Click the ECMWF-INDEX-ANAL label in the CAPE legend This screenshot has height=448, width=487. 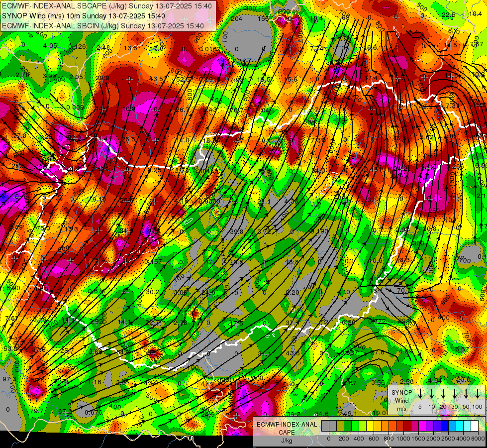[x=287, y=425]
